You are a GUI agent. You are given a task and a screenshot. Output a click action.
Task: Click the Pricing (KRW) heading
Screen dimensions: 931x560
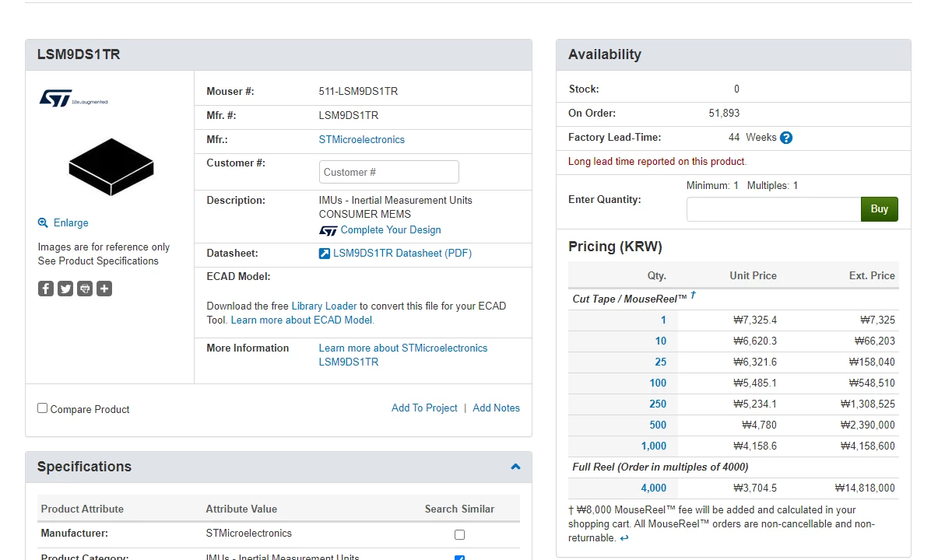(615, 247)
